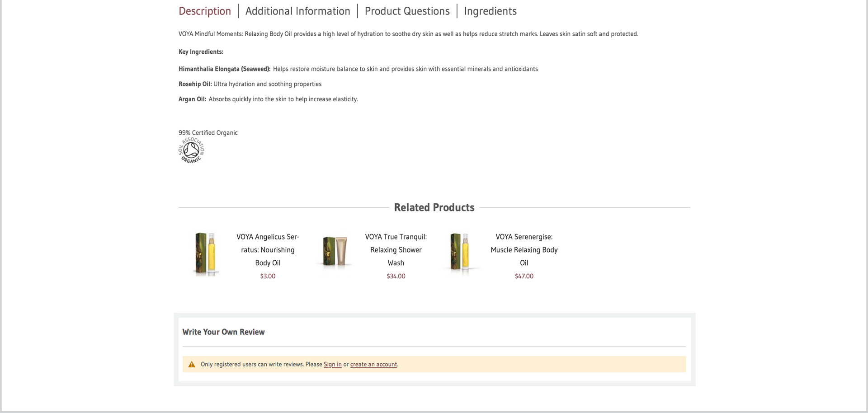The image size is (868, 413).
Task: Click the Related Products heading
Action: coord(434,207)
